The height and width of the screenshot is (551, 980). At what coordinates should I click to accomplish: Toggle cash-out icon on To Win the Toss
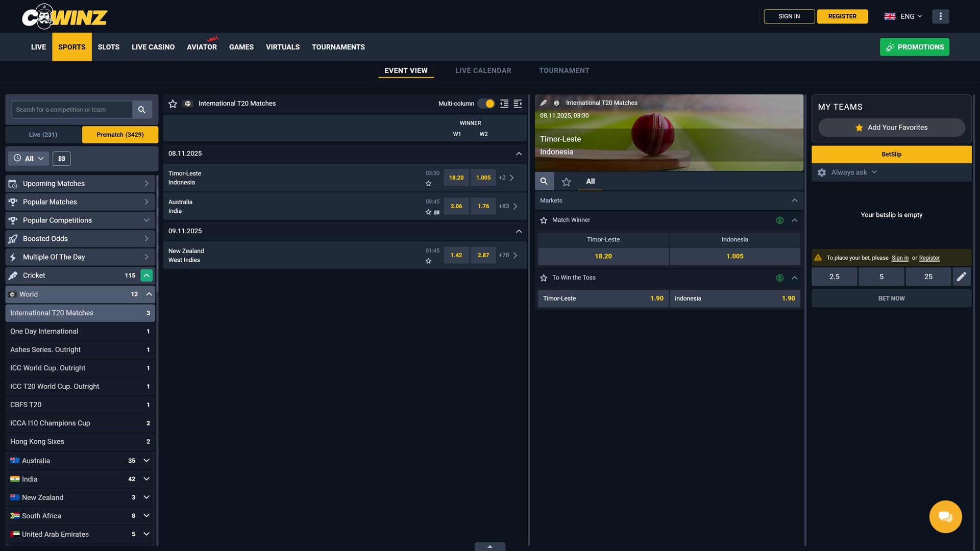tap(779, 278)
